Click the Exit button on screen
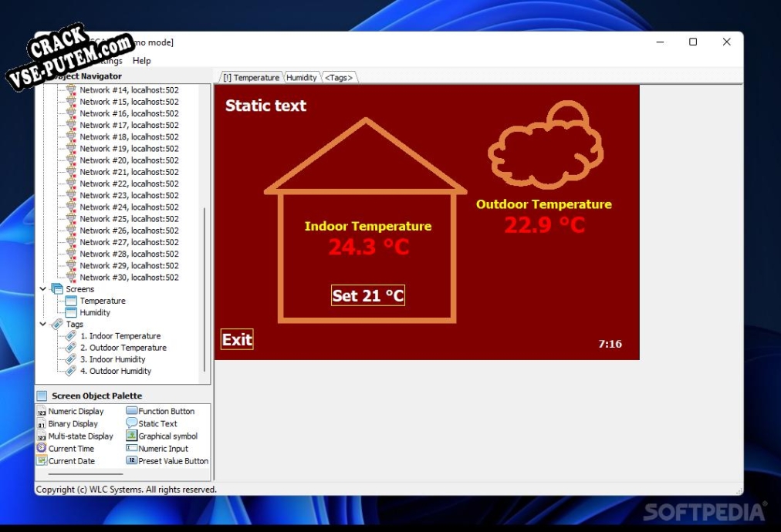 [237, 339]
